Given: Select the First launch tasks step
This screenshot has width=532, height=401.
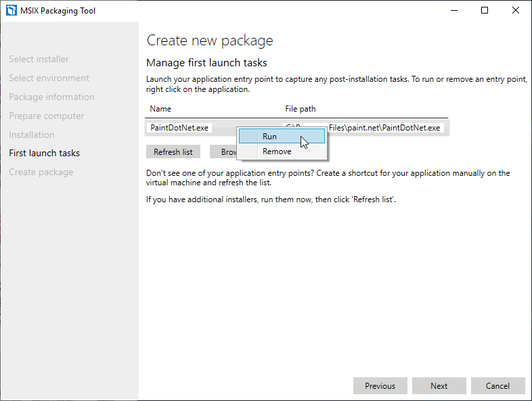Looking at the screenshot, I should 44,154.
